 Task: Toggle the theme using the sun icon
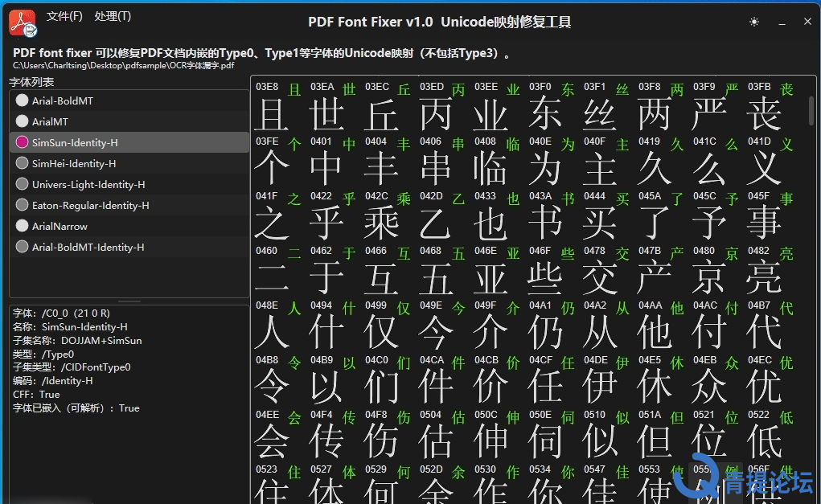[753, 22]
